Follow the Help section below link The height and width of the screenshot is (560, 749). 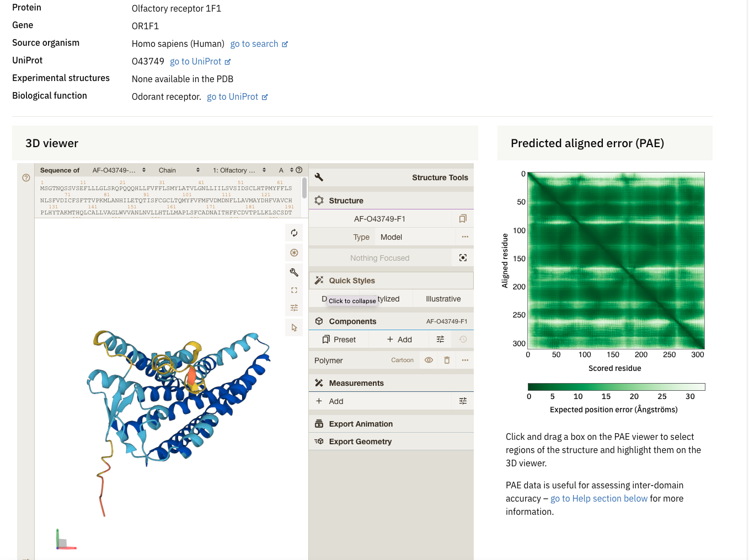[x=598, y=498]
